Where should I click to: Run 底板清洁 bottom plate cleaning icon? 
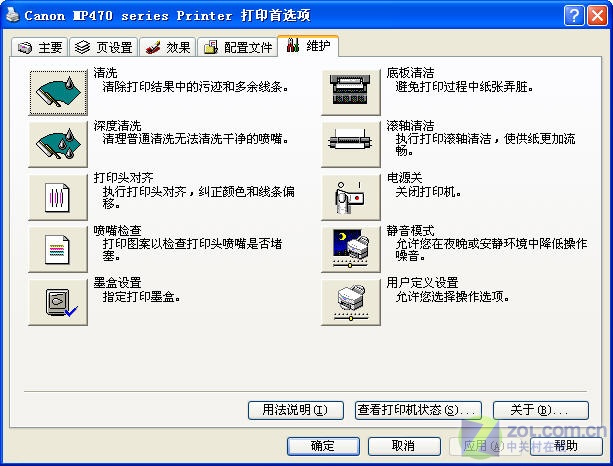click(x=351, y=93)
